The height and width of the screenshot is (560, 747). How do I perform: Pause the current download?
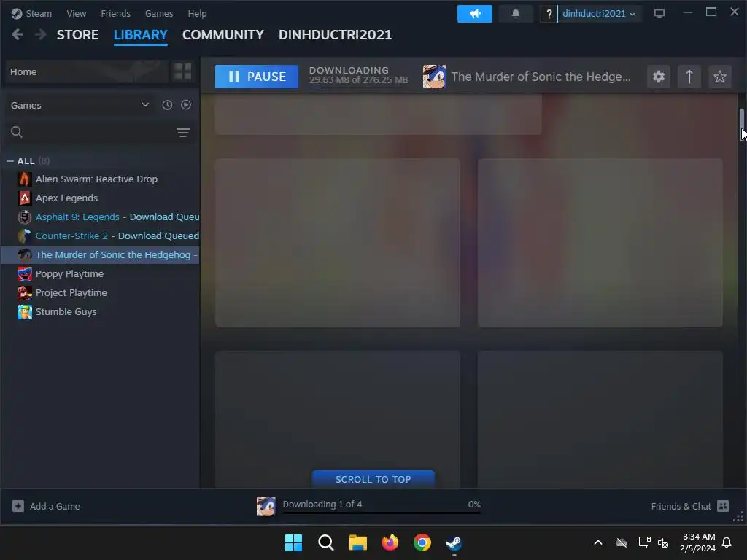point(256,77)
